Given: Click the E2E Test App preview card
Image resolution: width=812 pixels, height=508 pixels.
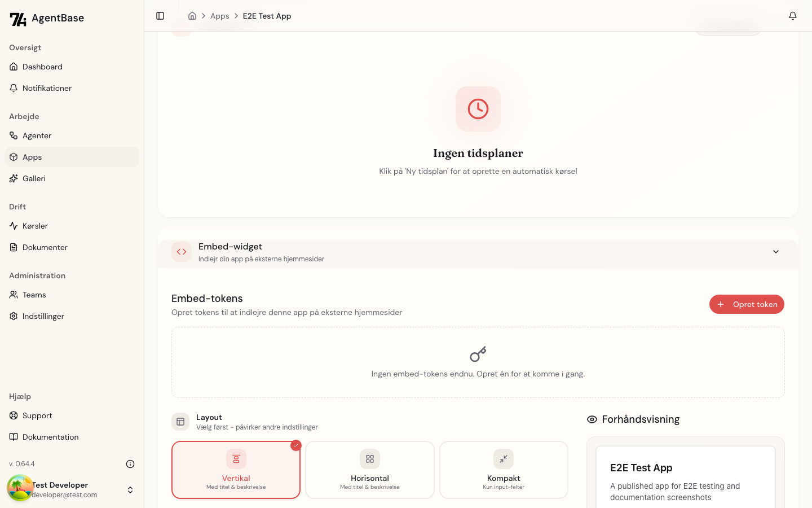Looking at the screenshot, I should click(x=686, y=477).
